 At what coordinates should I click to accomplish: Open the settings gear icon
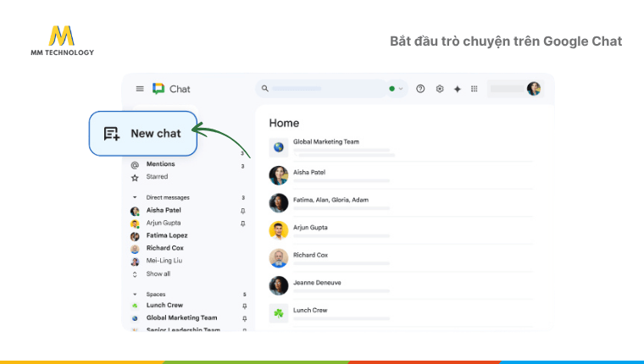440,89
